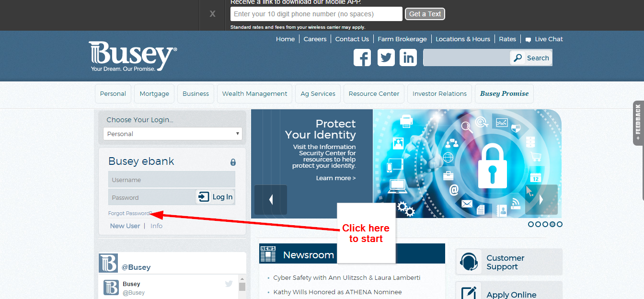Open the Choose Your Login dropdown

(x=172, y=134)
